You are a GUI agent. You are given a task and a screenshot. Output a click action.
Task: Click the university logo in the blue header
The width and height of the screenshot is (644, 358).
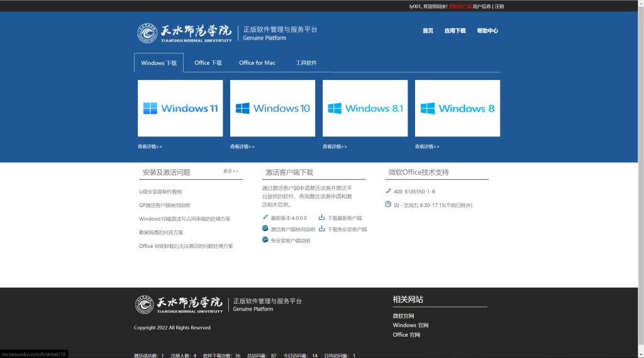pos(184,33)
